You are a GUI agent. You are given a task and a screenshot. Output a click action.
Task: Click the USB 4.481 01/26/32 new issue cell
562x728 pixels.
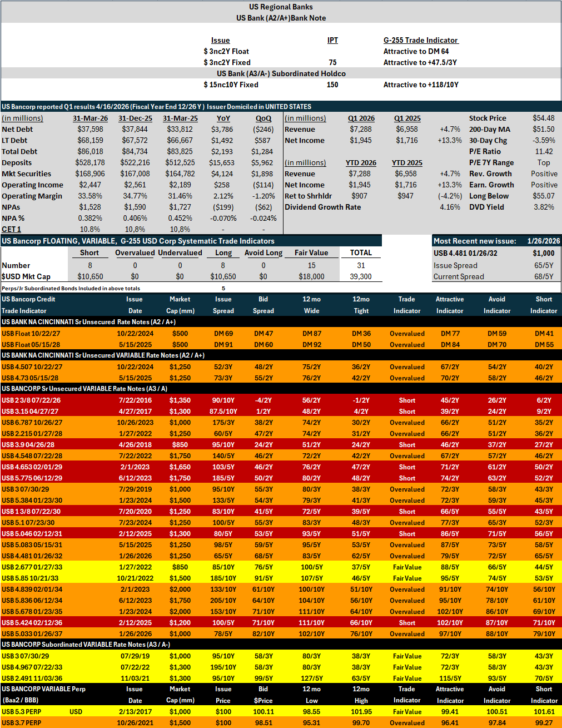465,253
